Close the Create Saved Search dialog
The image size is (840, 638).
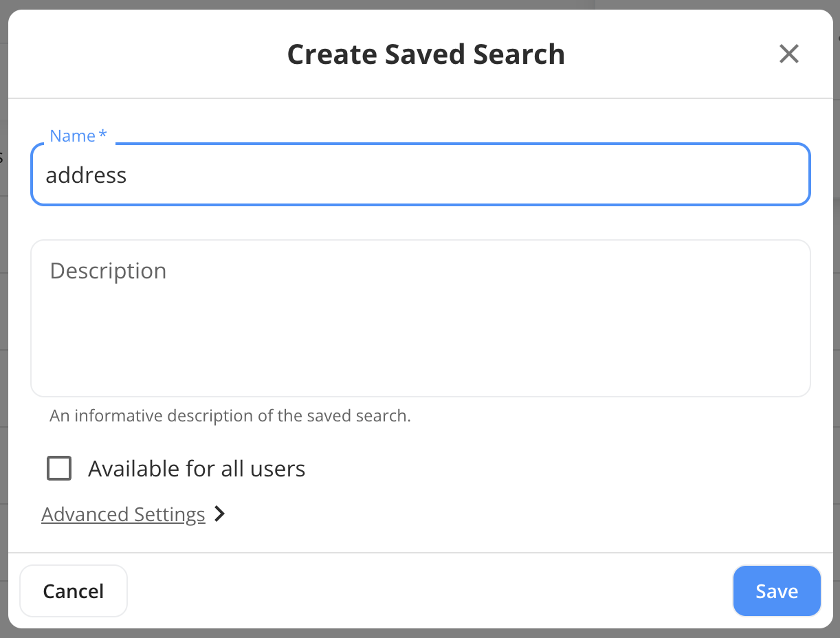coord(788,54)
